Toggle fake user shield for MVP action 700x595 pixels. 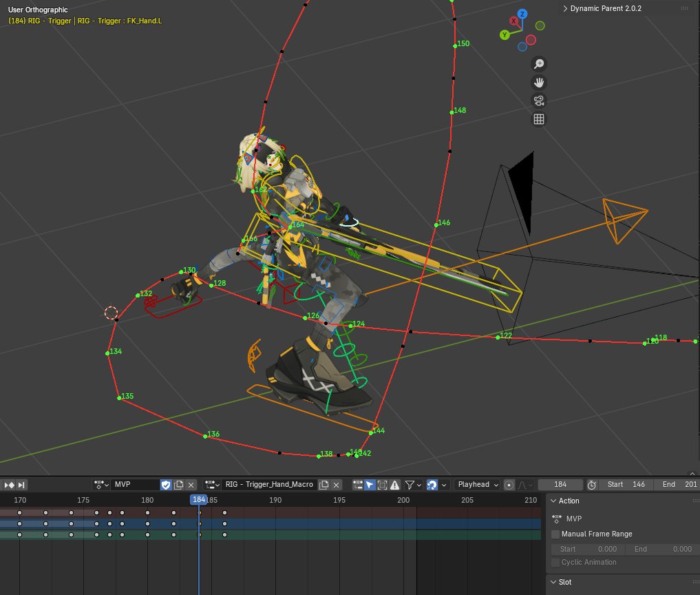pyautogui.click(x=166, y=485)
